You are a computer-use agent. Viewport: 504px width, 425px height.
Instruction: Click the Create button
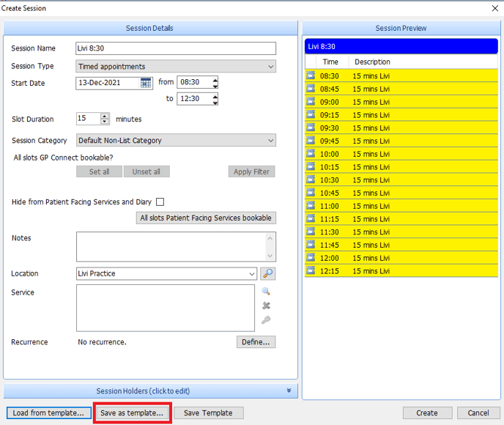pos(426,413)
